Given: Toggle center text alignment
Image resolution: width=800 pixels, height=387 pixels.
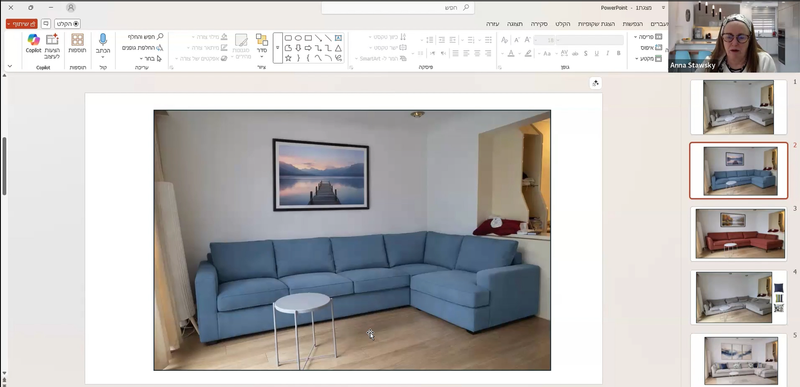Looking at the screenshot, I should click(x=477, y=53).
